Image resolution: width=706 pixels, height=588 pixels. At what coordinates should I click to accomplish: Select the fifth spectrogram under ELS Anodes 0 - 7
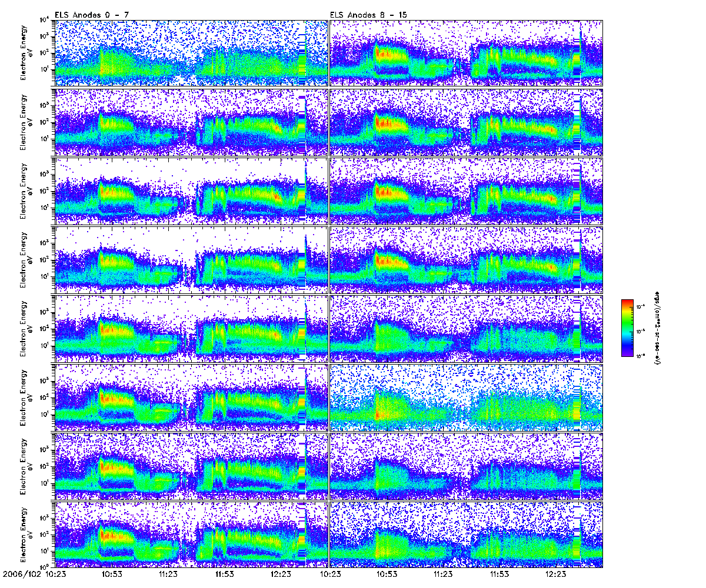pyautogui.click(x=191, y=329)
